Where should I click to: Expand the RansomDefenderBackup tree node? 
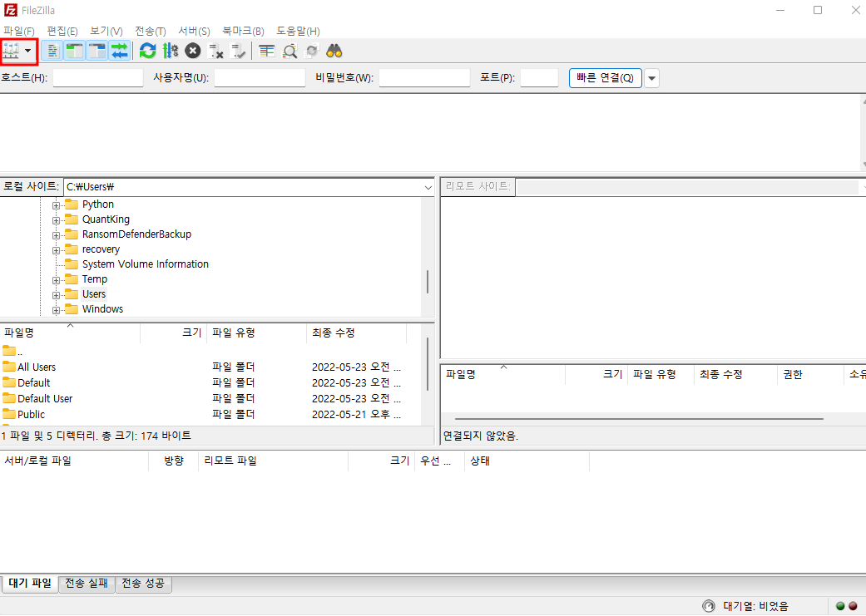[x=56, y=236]
